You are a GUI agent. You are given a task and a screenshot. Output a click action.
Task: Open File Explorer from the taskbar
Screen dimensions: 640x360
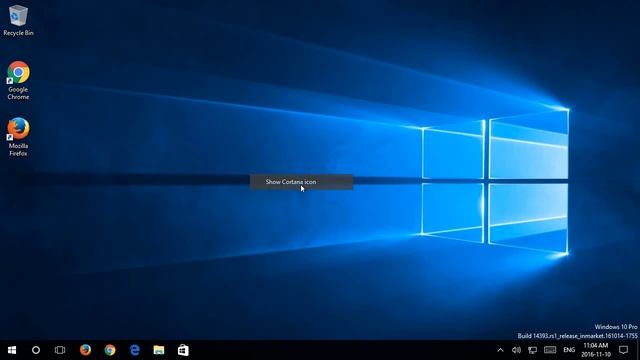coord(159,350)
